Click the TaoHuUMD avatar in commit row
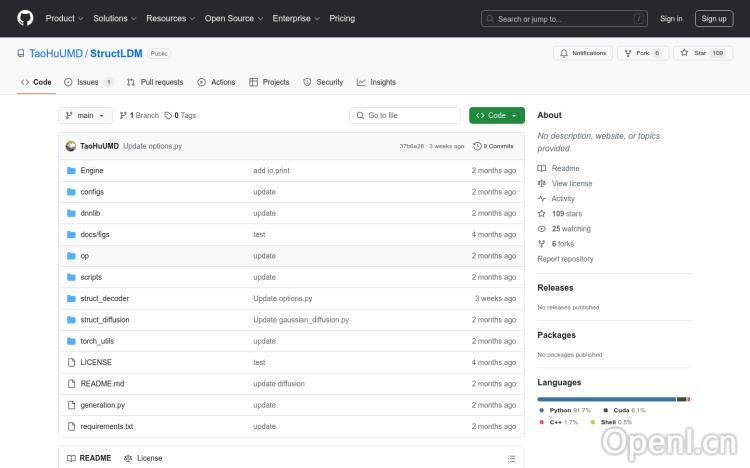The width and height of the screenshot is (750, 468). [71, 146]
